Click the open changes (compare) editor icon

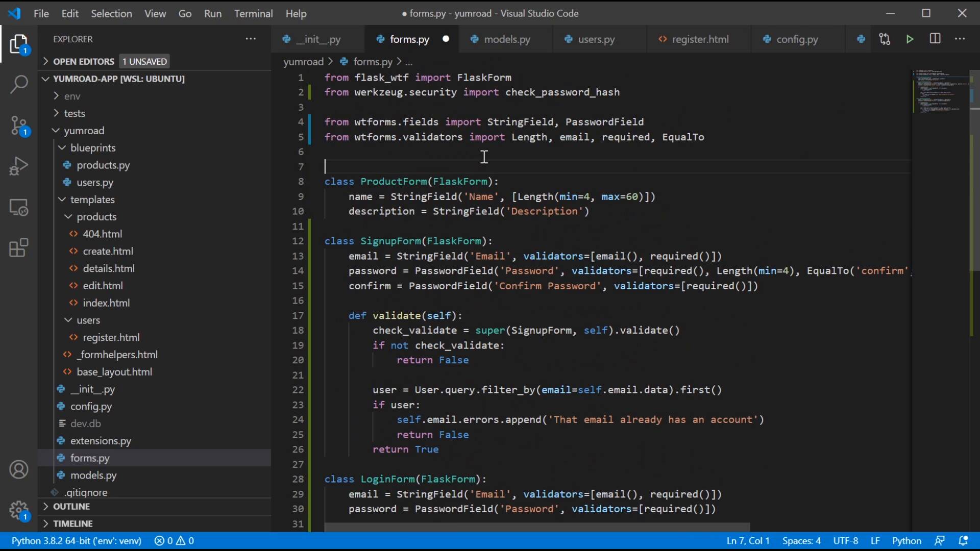pyautogui.click(x=885, y=39)
